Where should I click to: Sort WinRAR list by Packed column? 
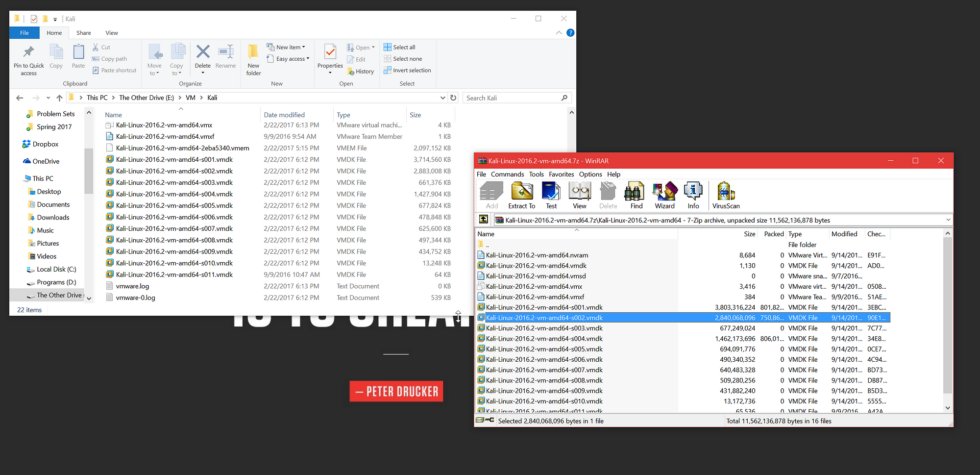coord(773,234)
